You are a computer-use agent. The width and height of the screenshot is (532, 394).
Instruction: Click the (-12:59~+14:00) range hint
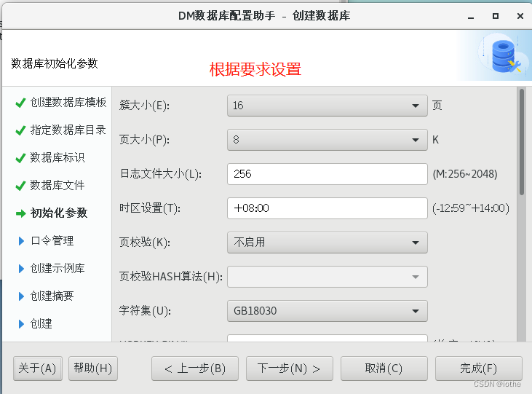point(471,208)
